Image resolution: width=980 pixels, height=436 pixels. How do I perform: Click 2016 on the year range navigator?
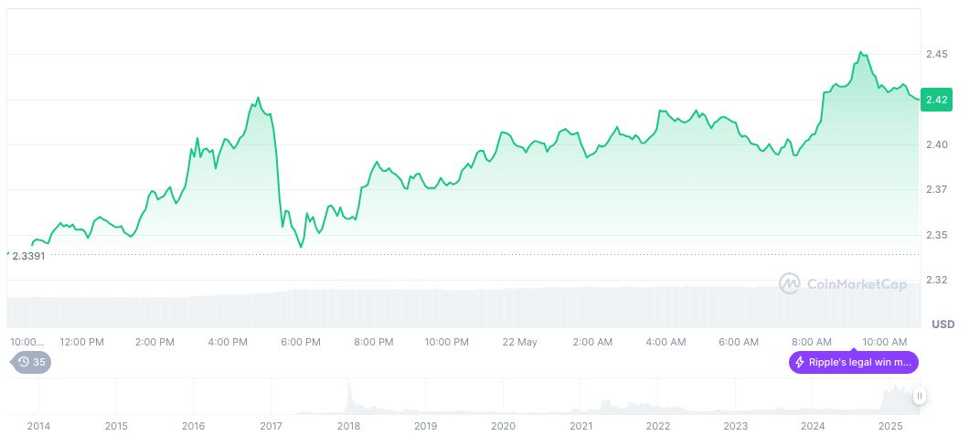[x=193, y=426]
